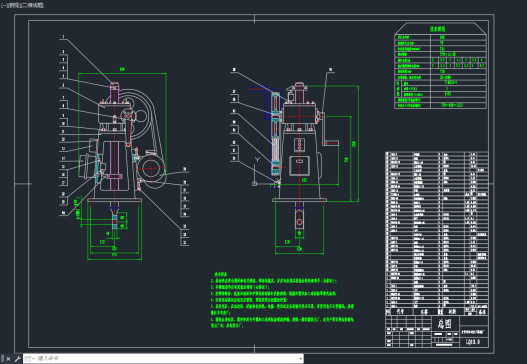The image size is (527, 364).
Task: Select the green table header at top right
Action: pos(438,29)
